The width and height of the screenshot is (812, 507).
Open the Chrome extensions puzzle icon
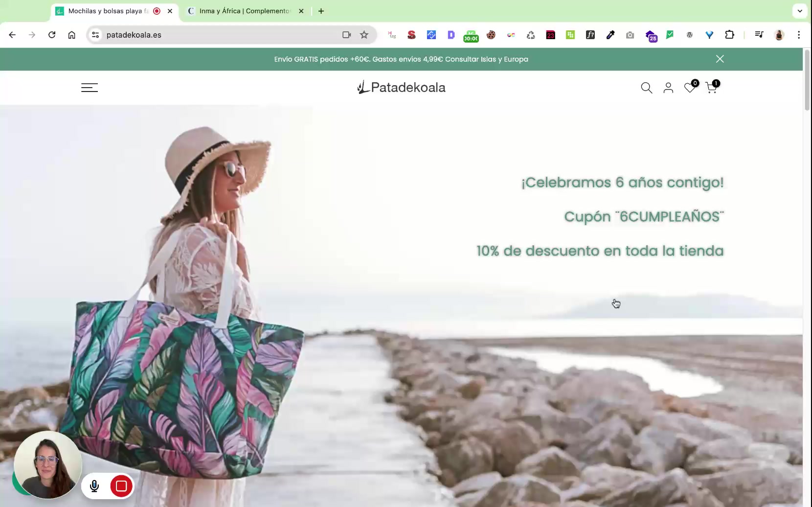coord(729,35)
